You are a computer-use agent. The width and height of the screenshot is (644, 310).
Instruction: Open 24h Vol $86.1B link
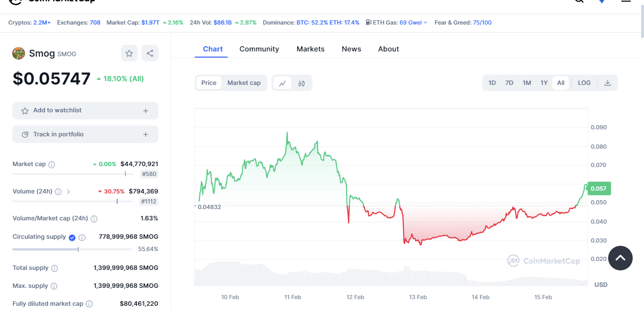coord(223,22)
